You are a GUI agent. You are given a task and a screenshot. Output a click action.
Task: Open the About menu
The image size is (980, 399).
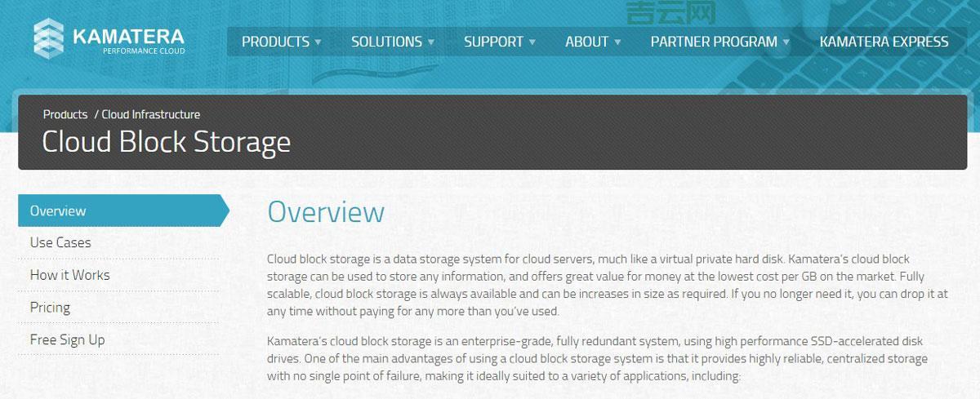click(x=586, y=42)
